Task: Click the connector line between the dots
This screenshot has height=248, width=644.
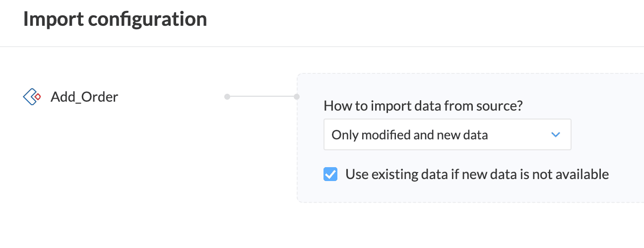Action: tap(262, 97)
